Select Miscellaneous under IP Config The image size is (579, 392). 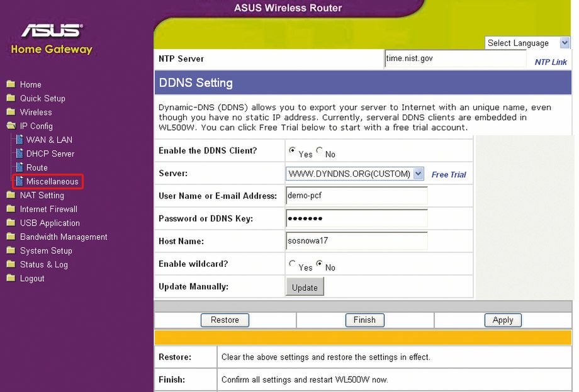(52, 182)
